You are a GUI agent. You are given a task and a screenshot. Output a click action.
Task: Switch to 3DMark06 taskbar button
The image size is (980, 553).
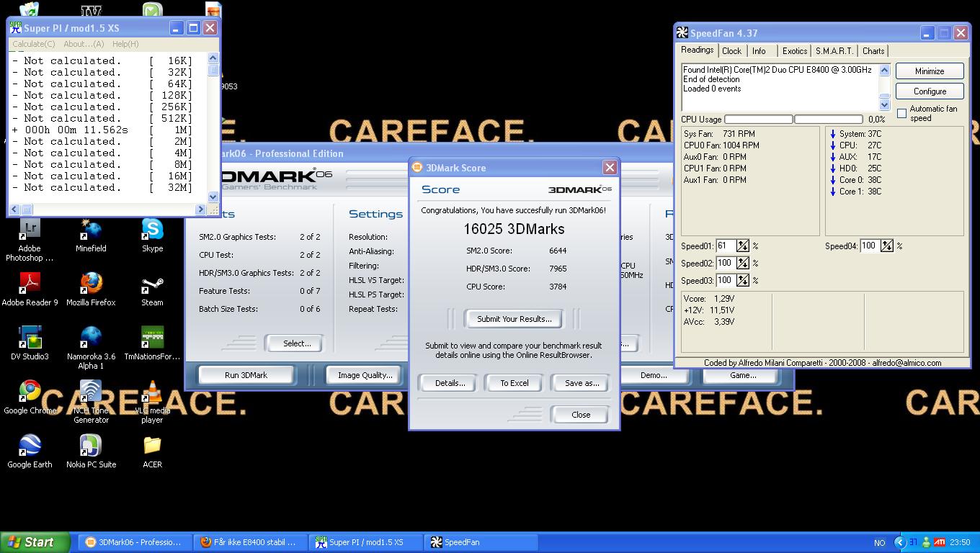(x=135, y=542)
